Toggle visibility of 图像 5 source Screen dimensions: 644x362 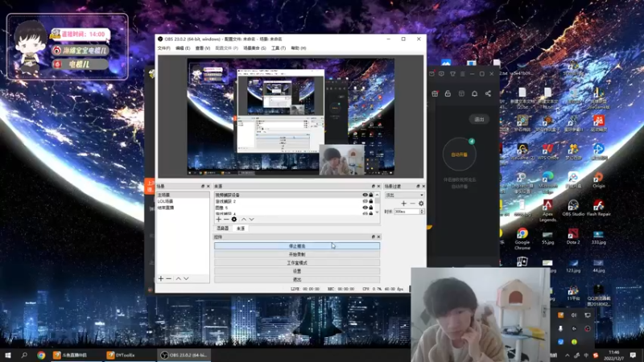[365, 208]
